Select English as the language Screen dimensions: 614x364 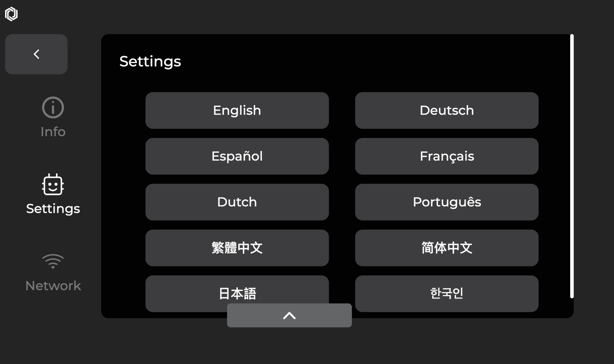click(x=237, y=110)
